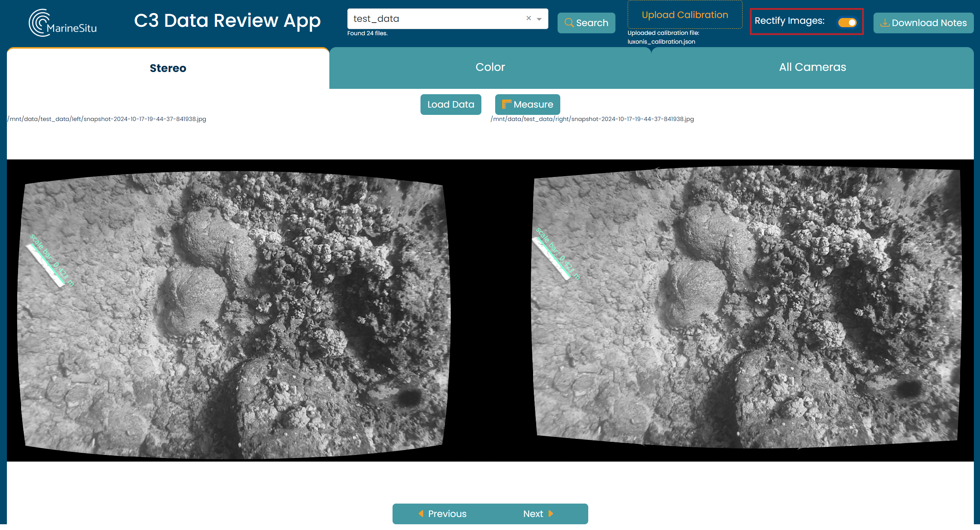980x530 pixels.
Task: Click the Download Notes button text
Action: point(929,23)
